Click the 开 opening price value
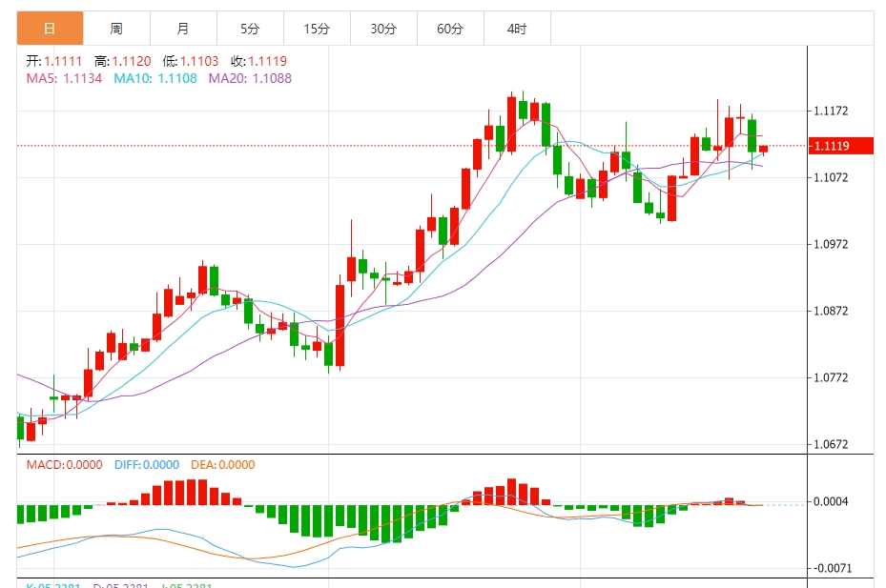 (x=64, y=61)
